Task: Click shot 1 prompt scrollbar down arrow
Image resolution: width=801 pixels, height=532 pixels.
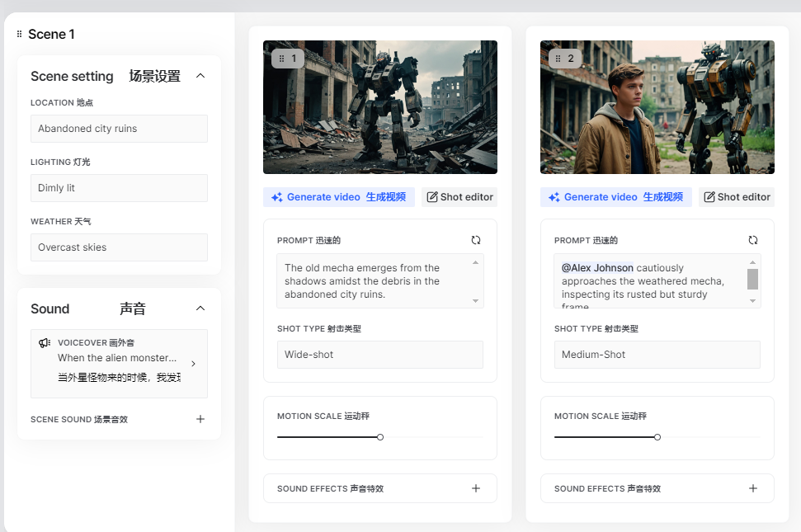Action: click(476, 301)
